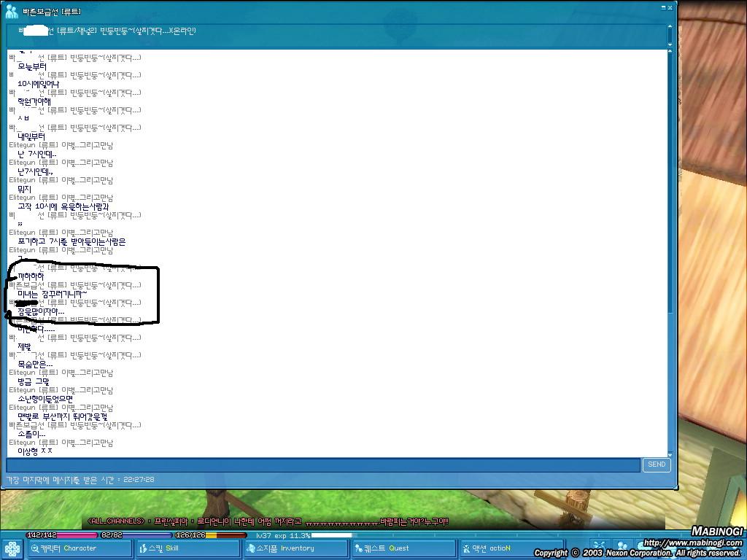Click the Inventory button's bag icon
The width and height of the screenshot is (747, 560).
coord(250,548)
